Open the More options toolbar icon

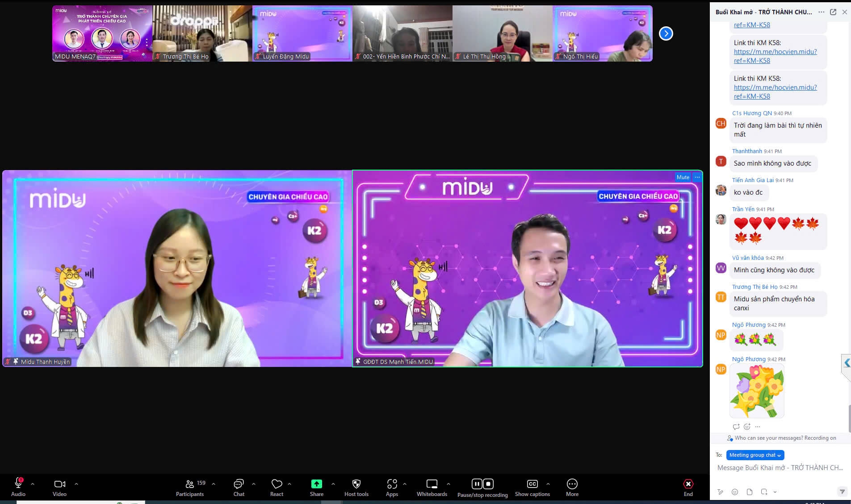[x=572, y=484]
